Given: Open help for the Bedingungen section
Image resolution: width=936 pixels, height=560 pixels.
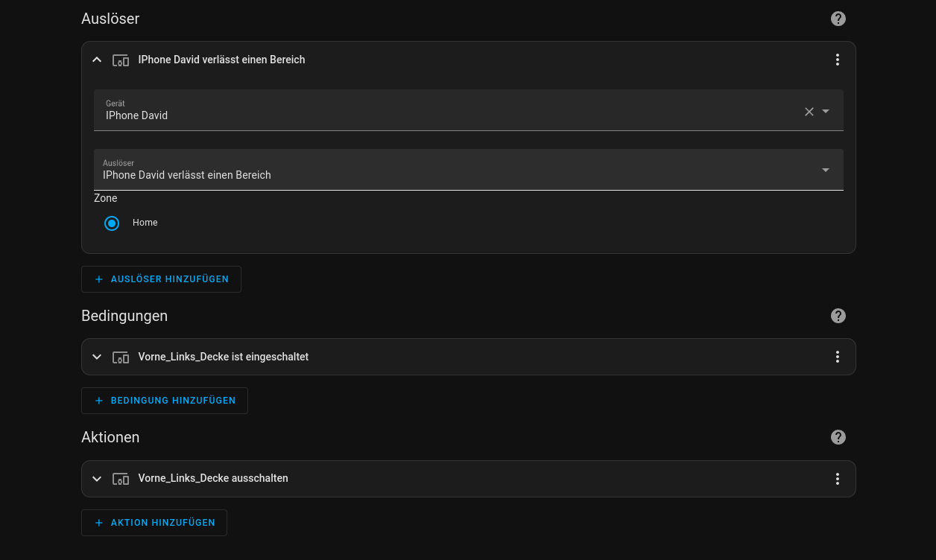Looking at the screenshot, I should [x=838, y=316].
